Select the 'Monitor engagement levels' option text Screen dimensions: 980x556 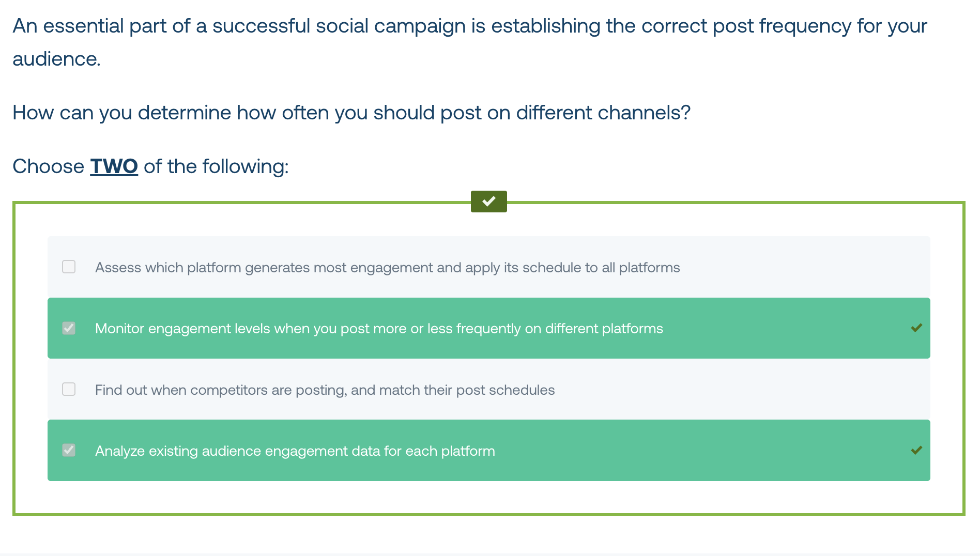[x=379, y=329]
